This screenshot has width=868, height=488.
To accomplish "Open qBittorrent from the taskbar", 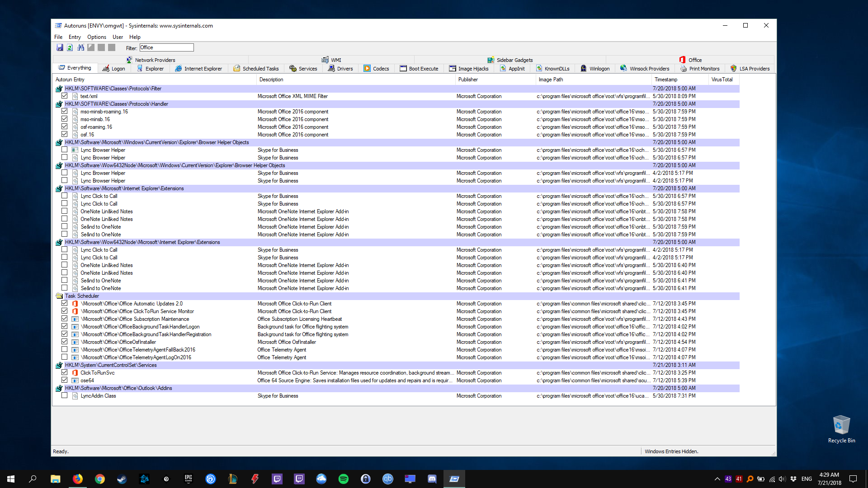I will point(388,479).
